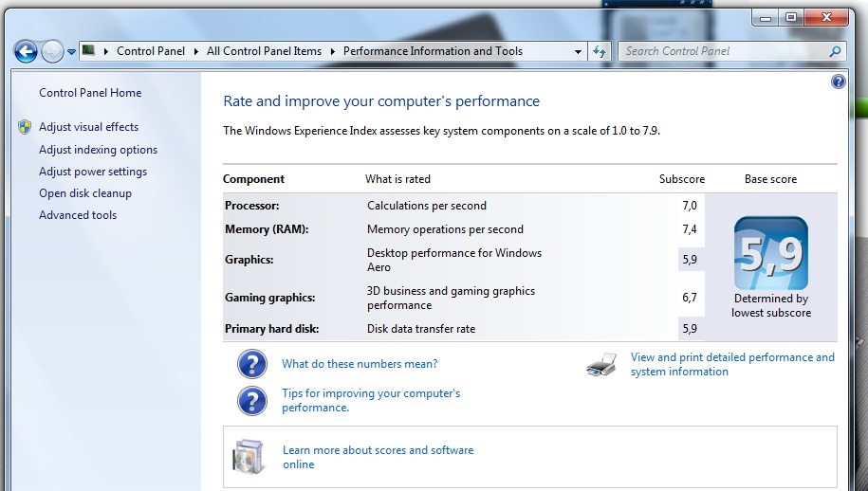Maximize the Control Panel window

tap(791, 18)
